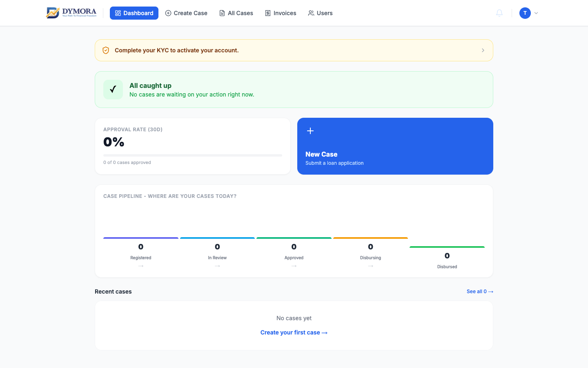The height and width of the screenshot is (368, 588).
Task: Click the arrow under Registered stage
Action: 141,266
